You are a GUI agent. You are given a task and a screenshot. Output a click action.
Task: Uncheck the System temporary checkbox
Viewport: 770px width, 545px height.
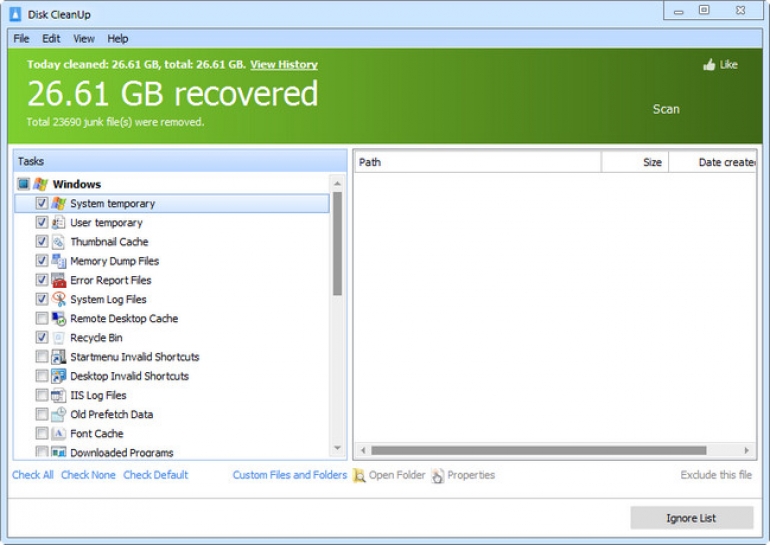pyautogui.click(x=41, y=203)
